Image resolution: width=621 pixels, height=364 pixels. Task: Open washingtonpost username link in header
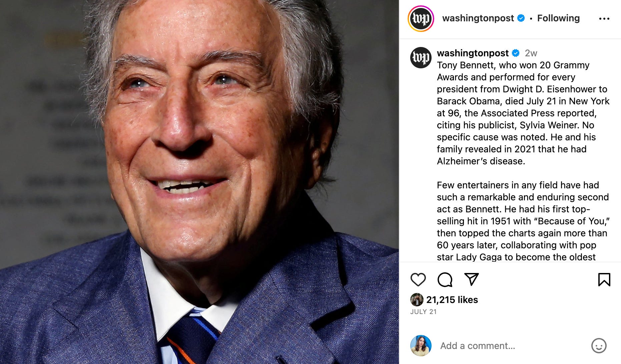[478, 18]
